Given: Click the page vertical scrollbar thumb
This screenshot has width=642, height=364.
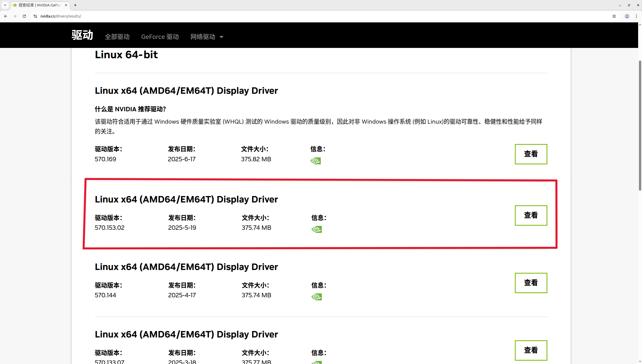Looking at the screenshot, I should tap(640, 125).
